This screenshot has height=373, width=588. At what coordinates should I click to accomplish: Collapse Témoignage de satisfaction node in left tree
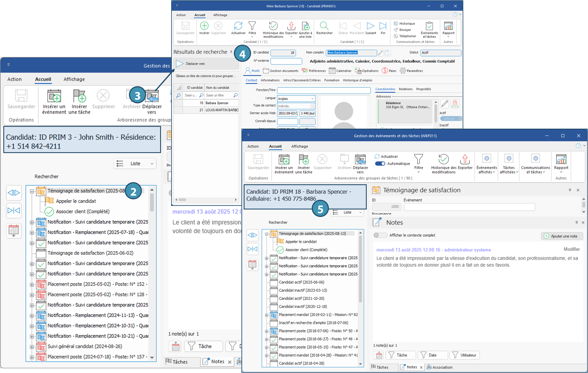tap(32, 191)
